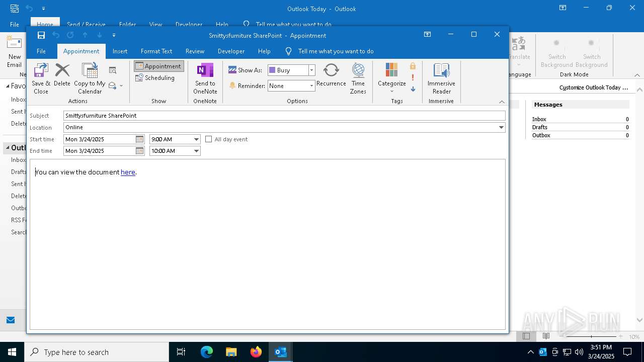Click the Mail icon in Outlook navigation
The image size is (644, 362).
(x=11, y=320)
